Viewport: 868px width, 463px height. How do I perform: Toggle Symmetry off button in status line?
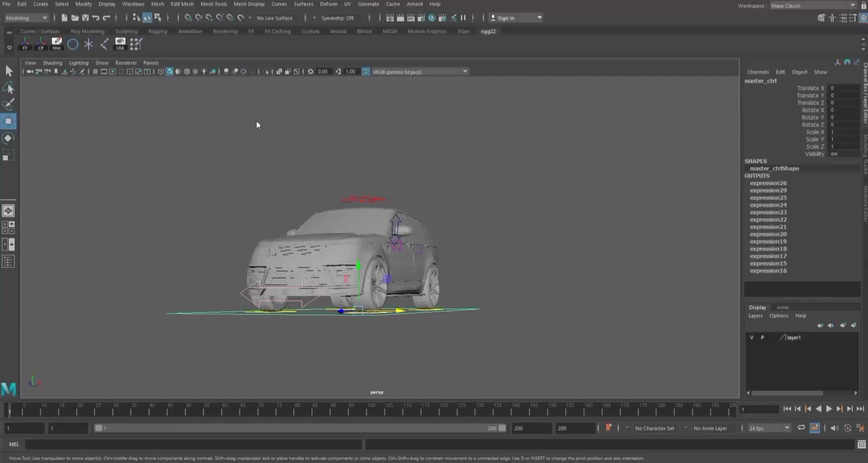click(338, 18)
